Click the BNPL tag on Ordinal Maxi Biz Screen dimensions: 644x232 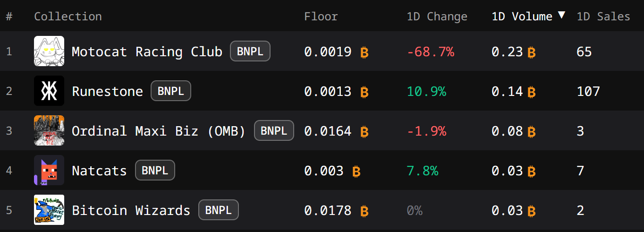pos(274,130)
